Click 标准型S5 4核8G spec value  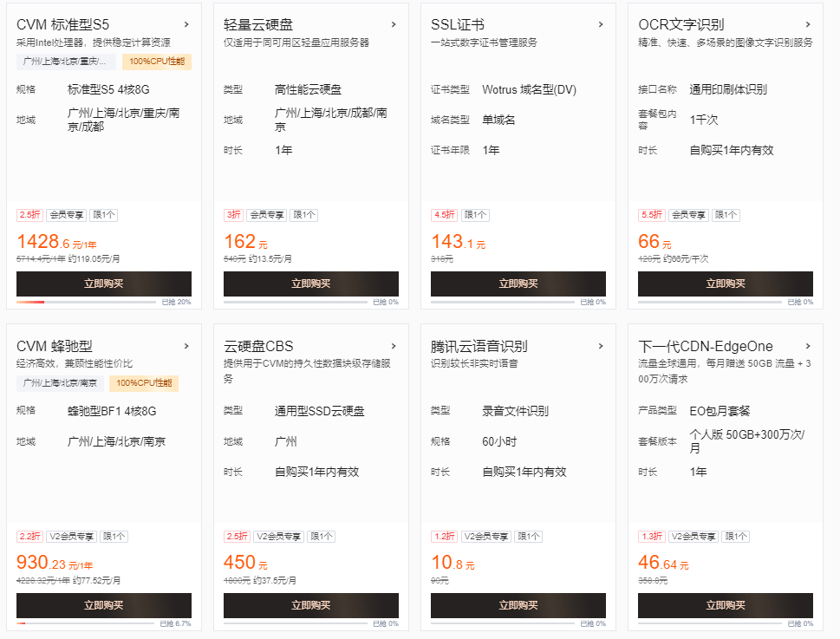tap(108, 89)
